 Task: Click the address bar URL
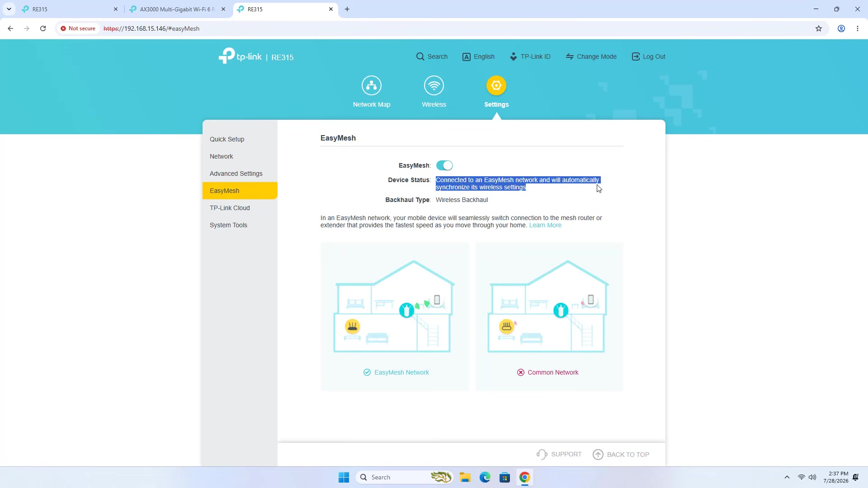coord(151,28)
